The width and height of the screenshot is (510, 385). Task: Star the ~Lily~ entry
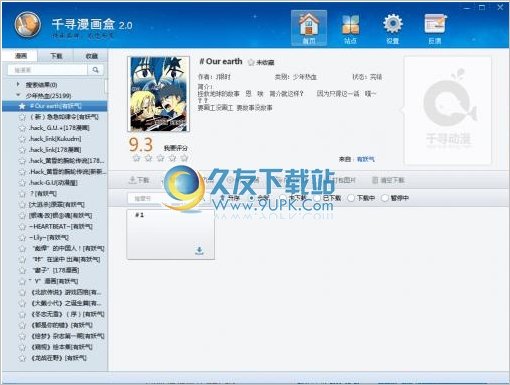pos(22,238)
